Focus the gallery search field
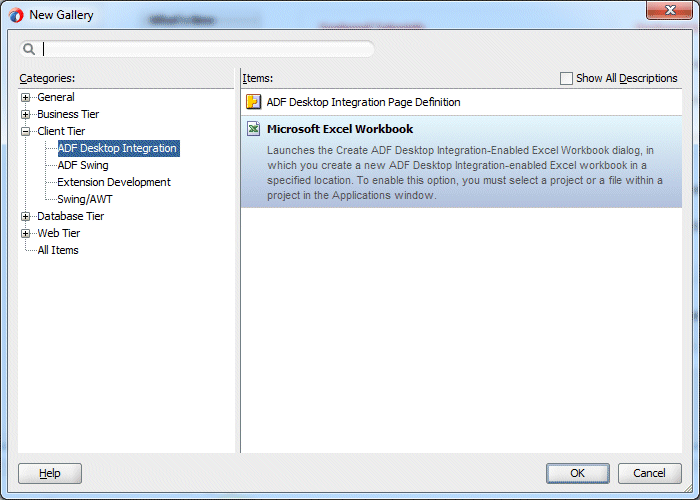Viewport: 700px width, 500px height. 196,49
